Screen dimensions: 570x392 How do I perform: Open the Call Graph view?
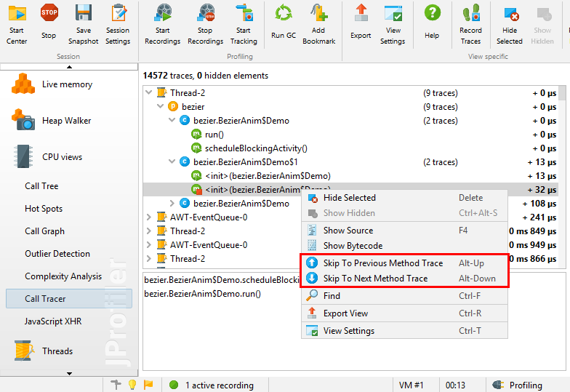[45, 231]
